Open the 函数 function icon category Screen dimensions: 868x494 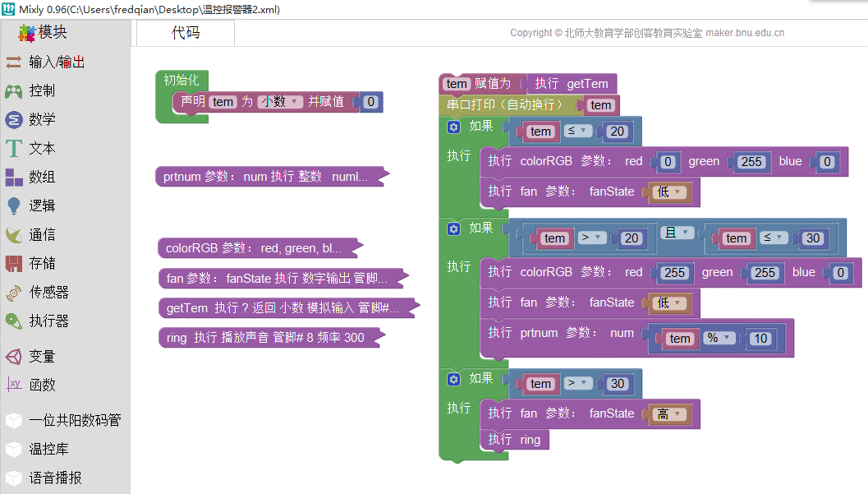click(x=13, y=385)
